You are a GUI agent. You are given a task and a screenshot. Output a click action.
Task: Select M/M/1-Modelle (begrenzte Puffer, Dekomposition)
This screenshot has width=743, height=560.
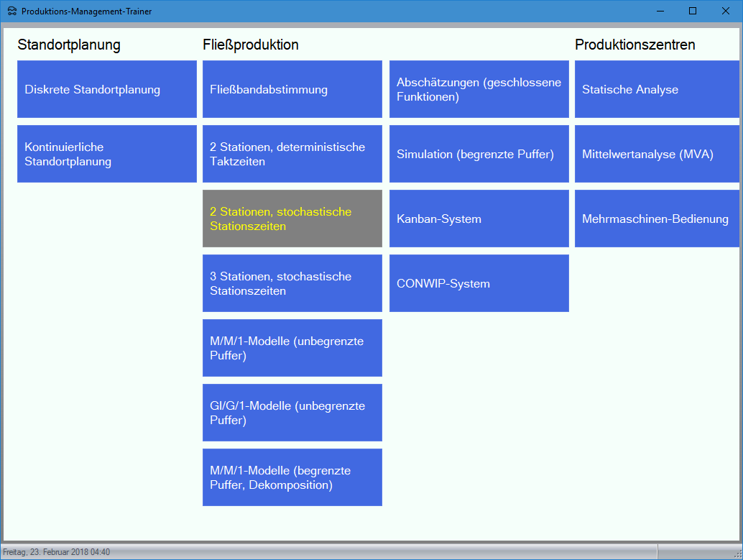tap(292, 477)
